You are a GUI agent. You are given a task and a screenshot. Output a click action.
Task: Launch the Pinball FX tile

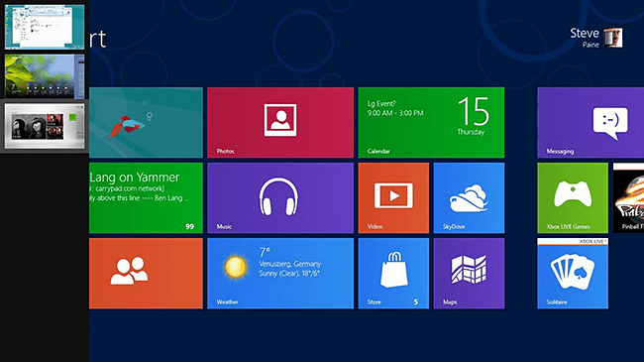pyautogui.click(x=628, y=198)
